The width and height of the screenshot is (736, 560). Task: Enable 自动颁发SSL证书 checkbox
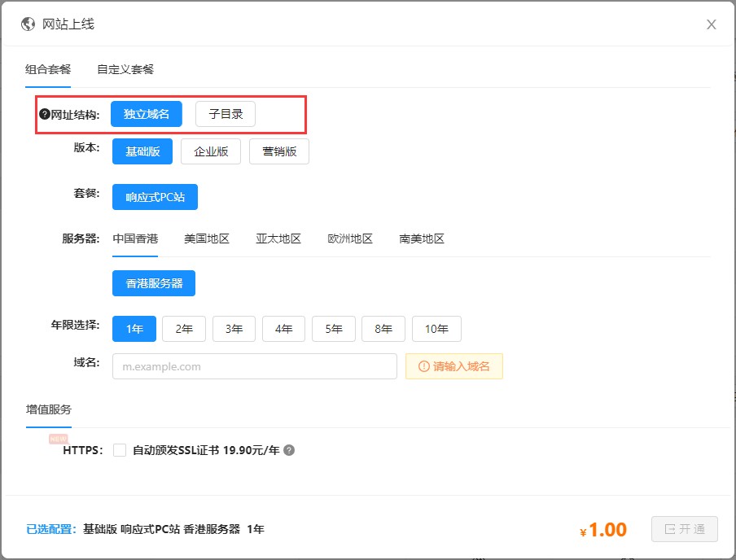coord(120,450)
